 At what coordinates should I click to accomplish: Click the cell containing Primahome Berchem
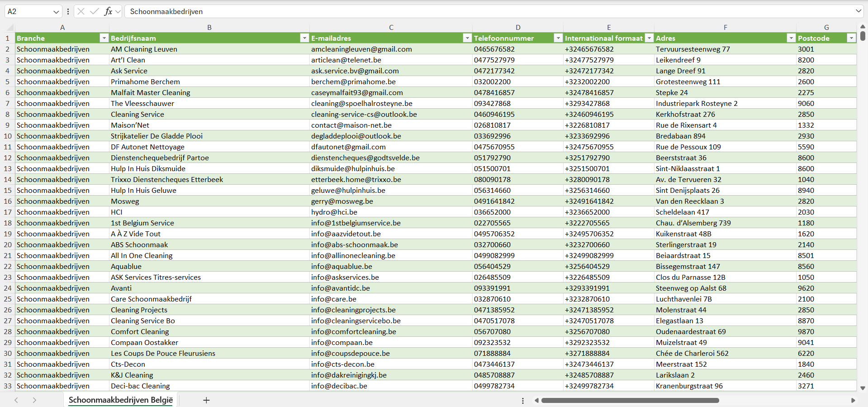145,81
